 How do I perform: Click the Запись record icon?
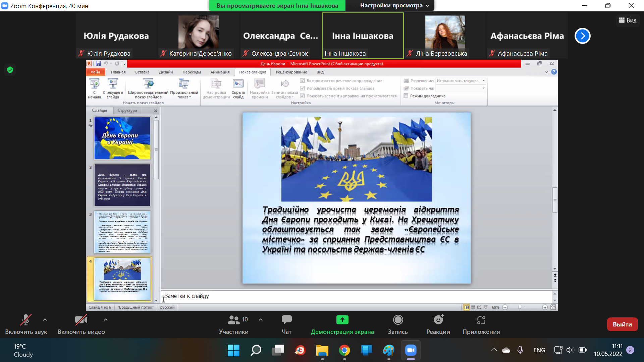398,320
